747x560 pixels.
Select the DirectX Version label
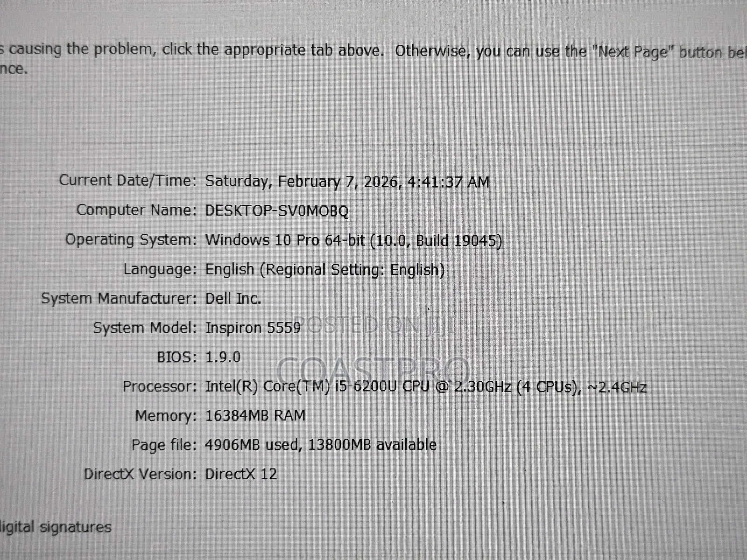point(141,474)
